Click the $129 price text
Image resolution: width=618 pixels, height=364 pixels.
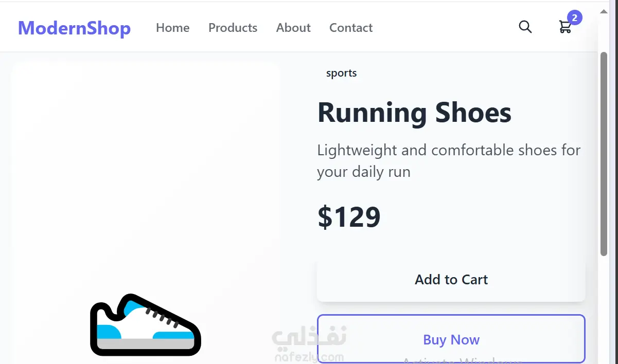pos(349,217)
